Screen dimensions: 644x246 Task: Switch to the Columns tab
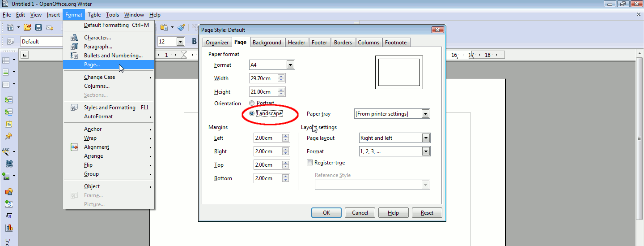[369, 43]
